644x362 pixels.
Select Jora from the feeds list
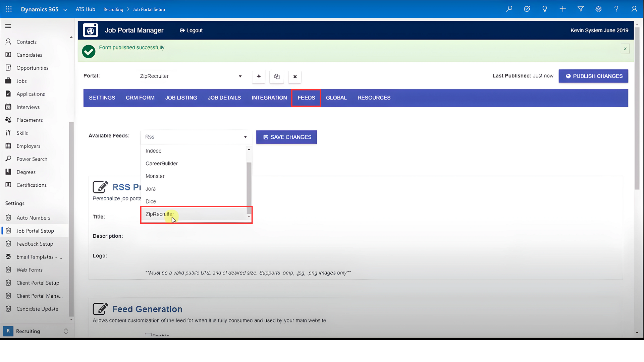pyautogui.click(x=194, y=189)
